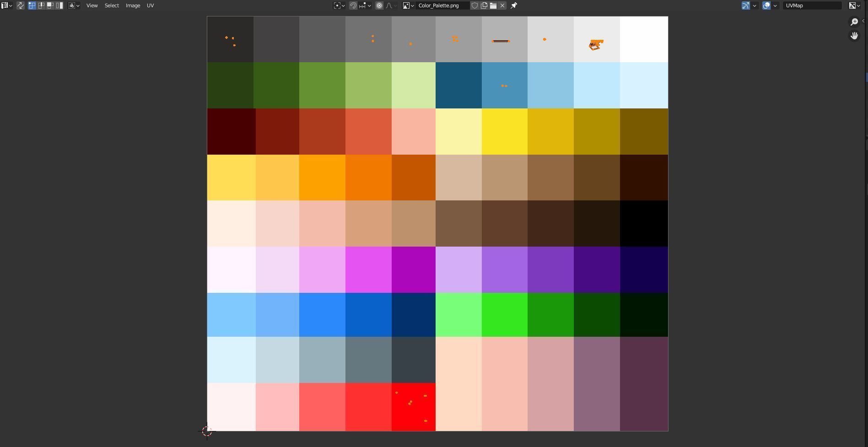The height and width of the screenshot is (447, 868).
Task: Switch to island selection mode
Action: [59, 5]
